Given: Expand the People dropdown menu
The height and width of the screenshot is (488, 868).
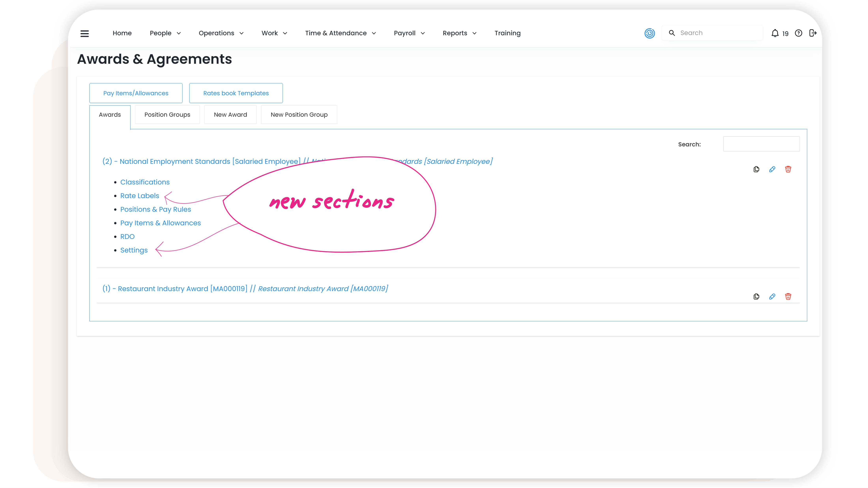Looking at the screenshot, I should click(165, 33).
